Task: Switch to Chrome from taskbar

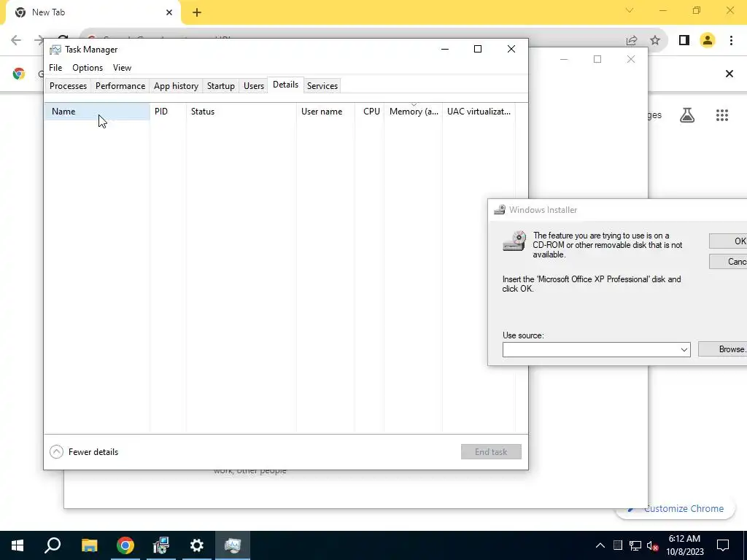Action: (x=125, y=545)
